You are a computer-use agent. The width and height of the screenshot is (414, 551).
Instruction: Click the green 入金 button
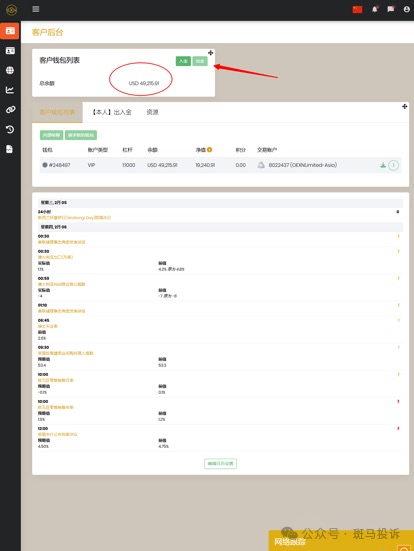(183, 61)
